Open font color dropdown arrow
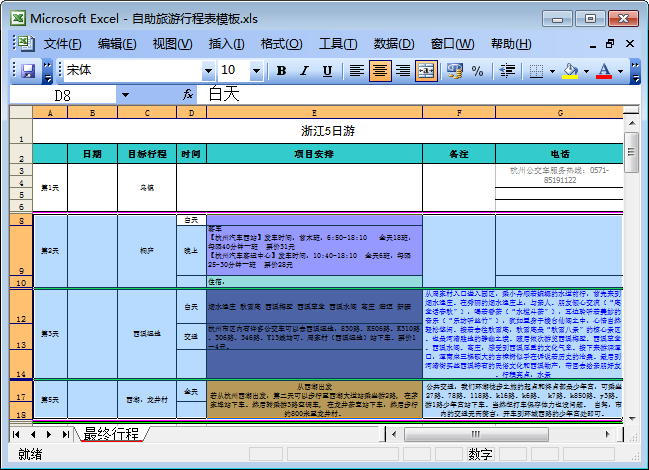 [x=620, y=71]
